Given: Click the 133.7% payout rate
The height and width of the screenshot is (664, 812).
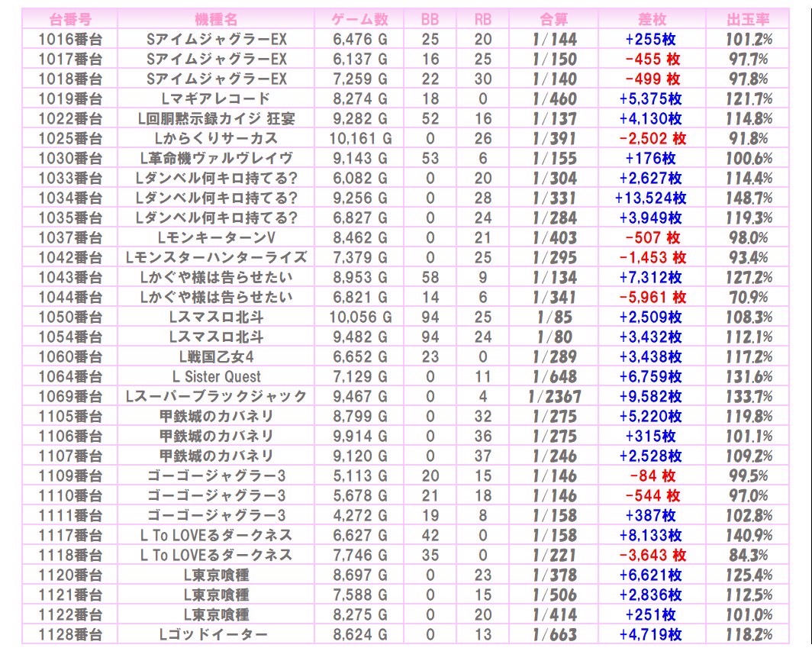Looking at the screenshot, I should [x=749, y=397].
